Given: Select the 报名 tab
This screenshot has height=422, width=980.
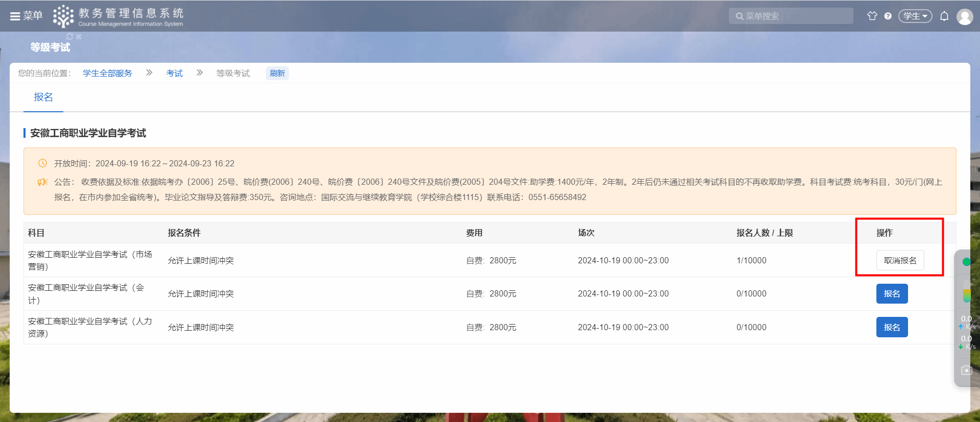Looking at the screenshot, I should pos(43,97).
